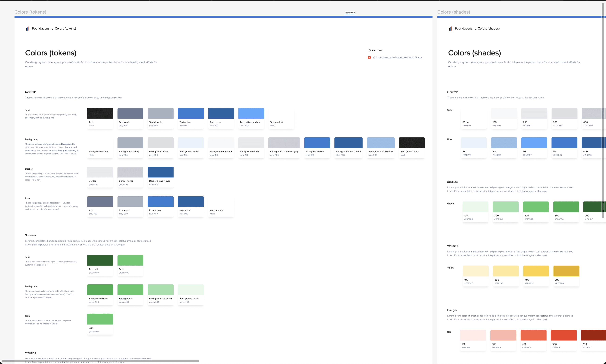The height and width of the screenshot is (364, 606).
Task: Select Foundations in the shades breadcrumb
Action: pos(463,29)
